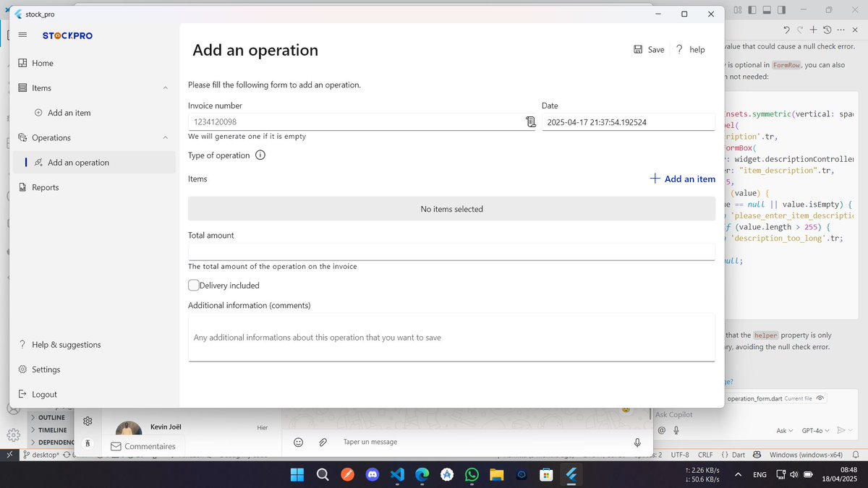Click the Home icon in sidebar

coord(22,63)
